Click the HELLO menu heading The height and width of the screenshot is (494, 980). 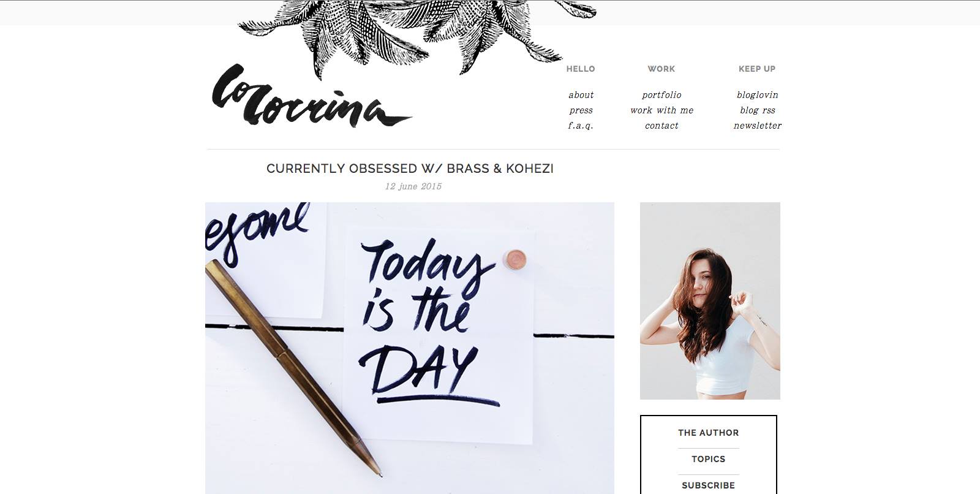click(x=581, y=69)
